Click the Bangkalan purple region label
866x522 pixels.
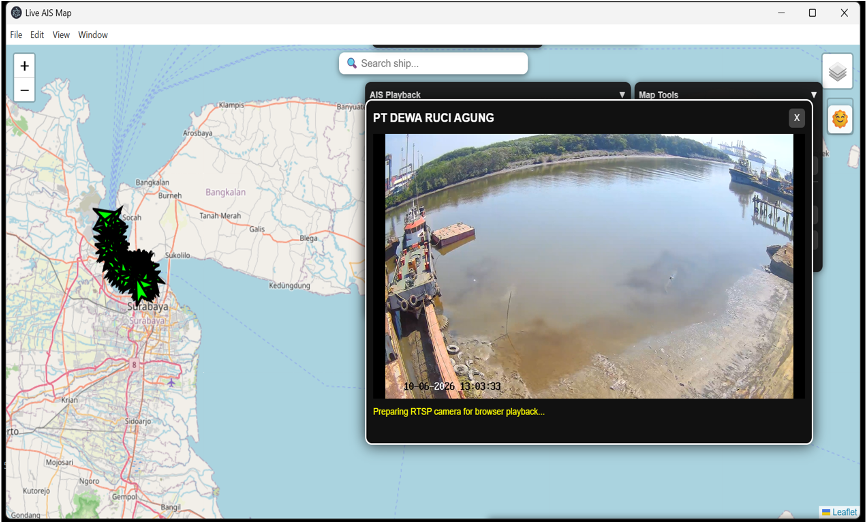pos(225,192)
